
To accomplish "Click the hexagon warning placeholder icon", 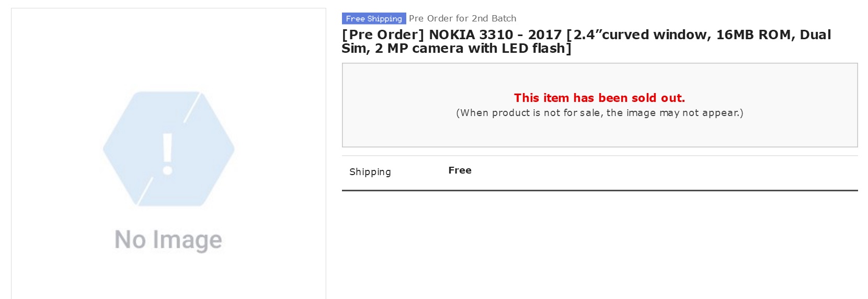I will point(168,149).
